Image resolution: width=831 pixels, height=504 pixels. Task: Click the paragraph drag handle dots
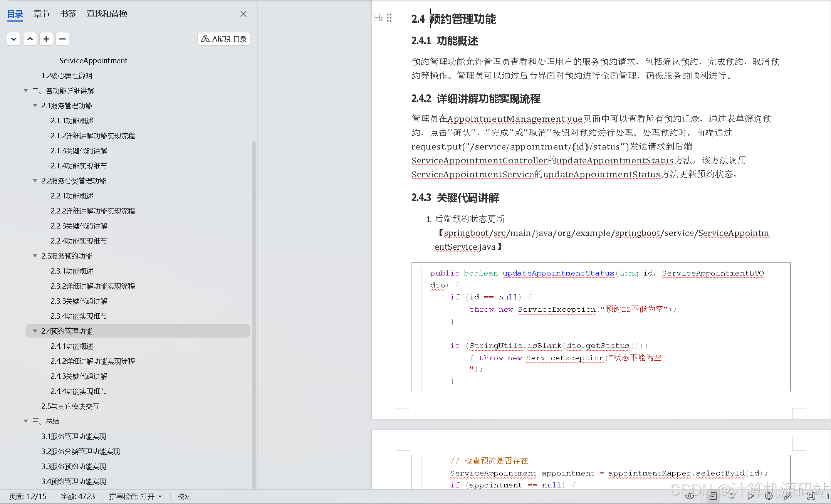pyautogui.click(x=389, y=18)
